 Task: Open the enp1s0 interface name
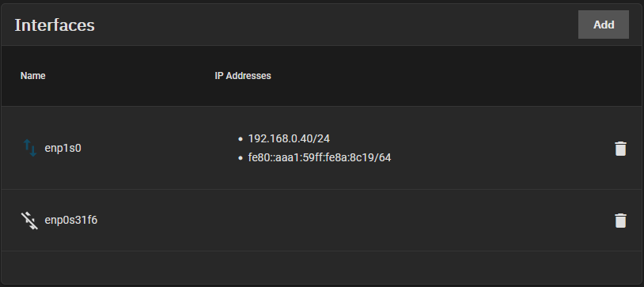[63, 148]
